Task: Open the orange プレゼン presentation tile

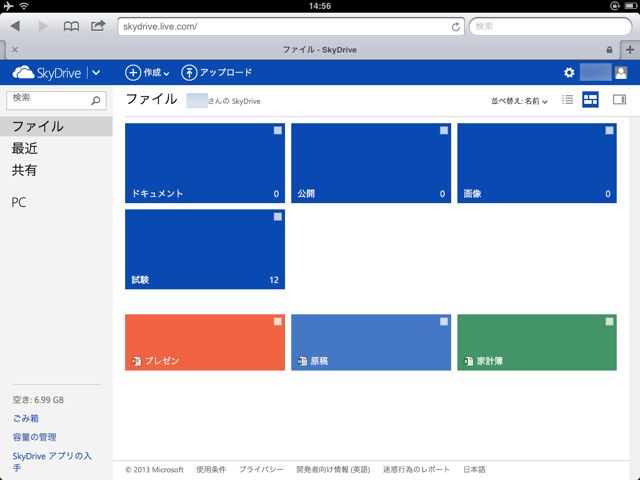Action: point(205,342)
